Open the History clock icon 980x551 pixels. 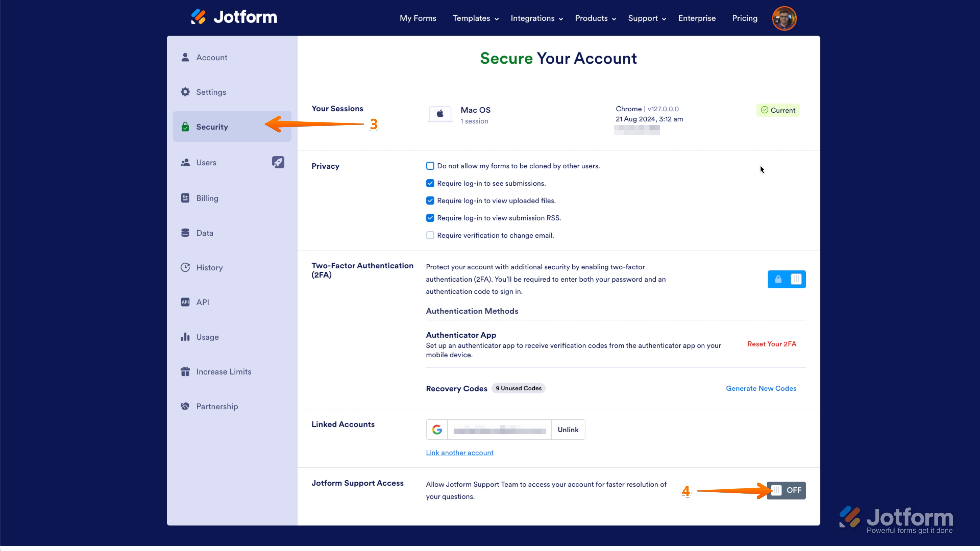point(185,267)
